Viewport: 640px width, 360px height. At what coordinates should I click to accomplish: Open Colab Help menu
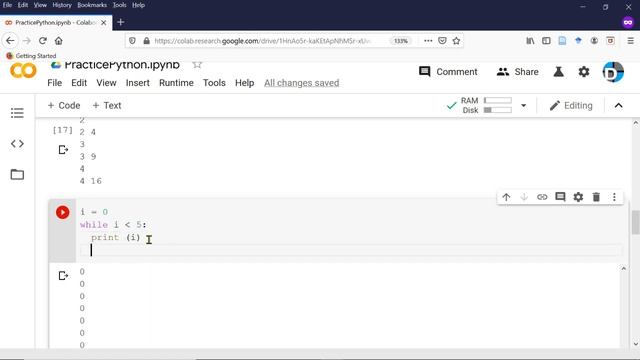[x=244, y=83]
